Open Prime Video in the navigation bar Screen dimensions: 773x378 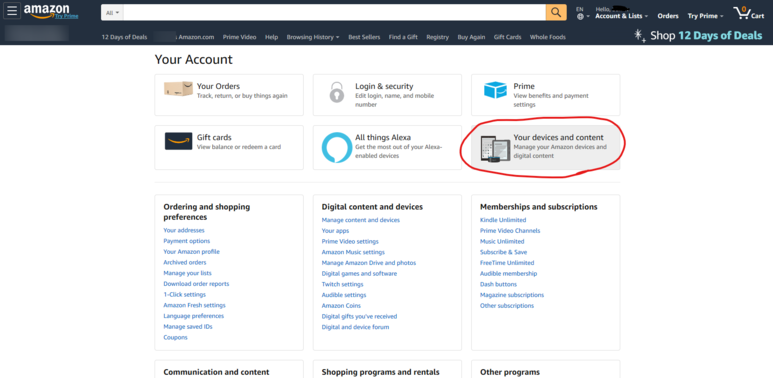(239, 37)
